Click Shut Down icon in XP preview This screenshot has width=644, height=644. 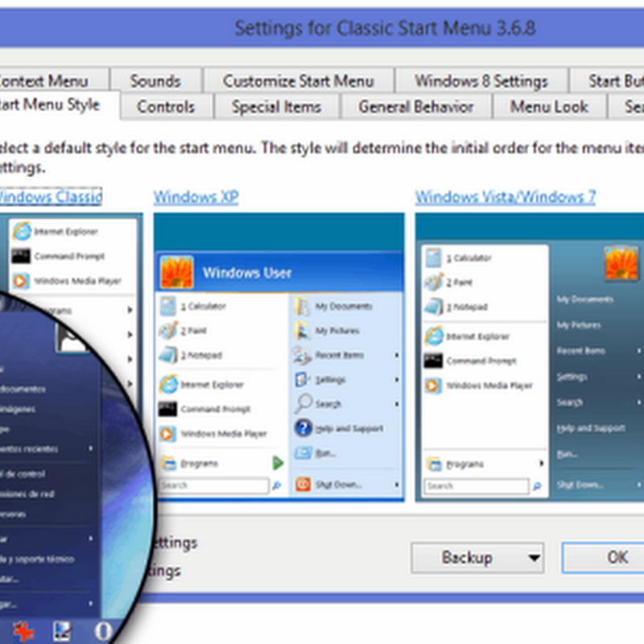(x=303, y=485)
